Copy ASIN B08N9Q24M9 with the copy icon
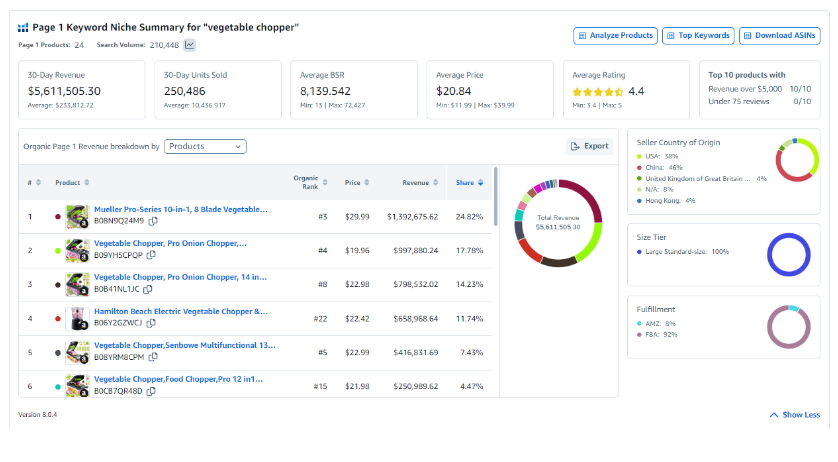This screenshot has height=462, width=838. [150, 221]
